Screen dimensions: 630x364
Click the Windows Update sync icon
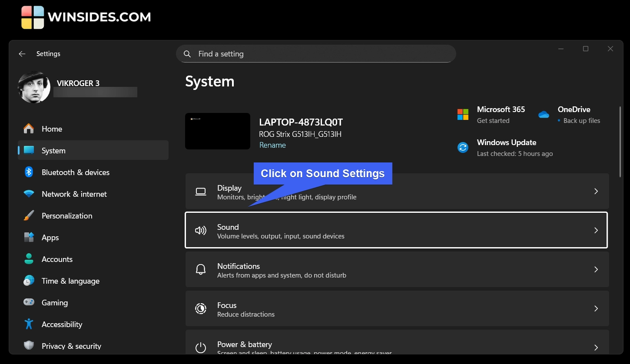click(x=463, y=148)
